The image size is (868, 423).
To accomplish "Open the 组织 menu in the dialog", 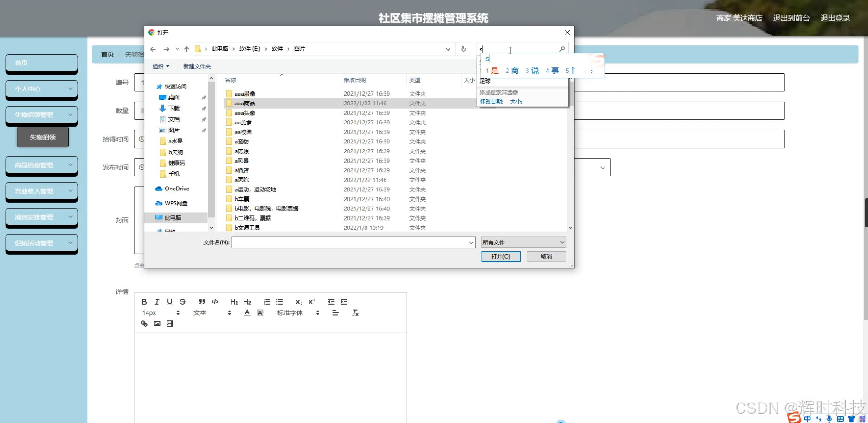I will pyautogui.click(x=160, y=66).
